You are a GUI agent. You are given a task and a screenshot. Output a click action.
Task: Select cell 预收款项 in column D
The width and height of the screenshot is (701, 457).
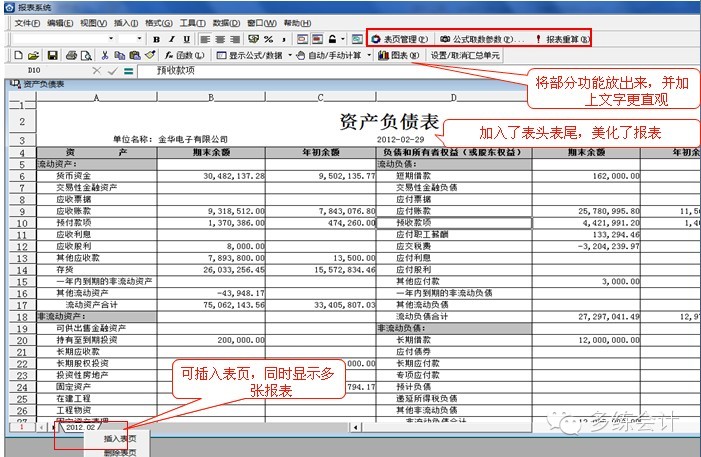454,223
